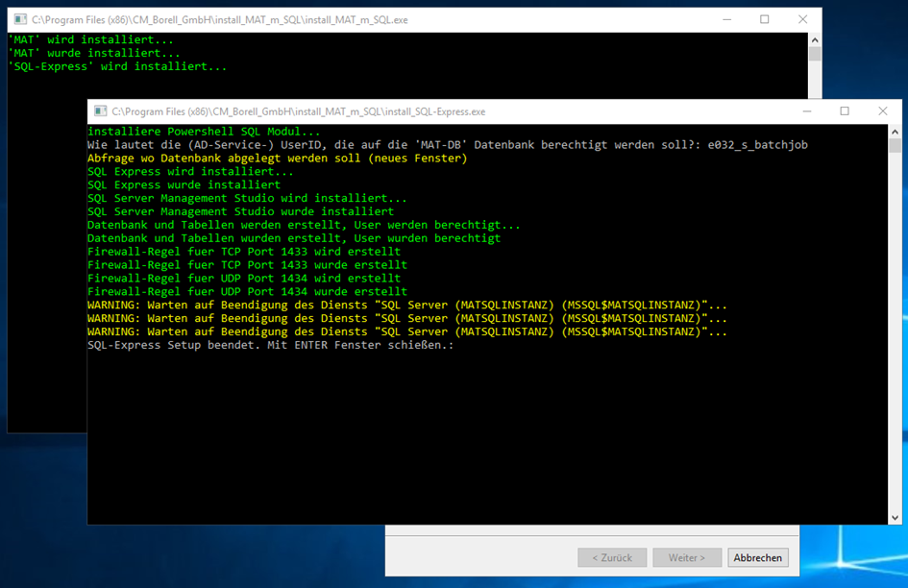Click line "installiere Powershell SQL Modul..."
This screenshot has width=908, height=588.
click(x=204, y=132)
